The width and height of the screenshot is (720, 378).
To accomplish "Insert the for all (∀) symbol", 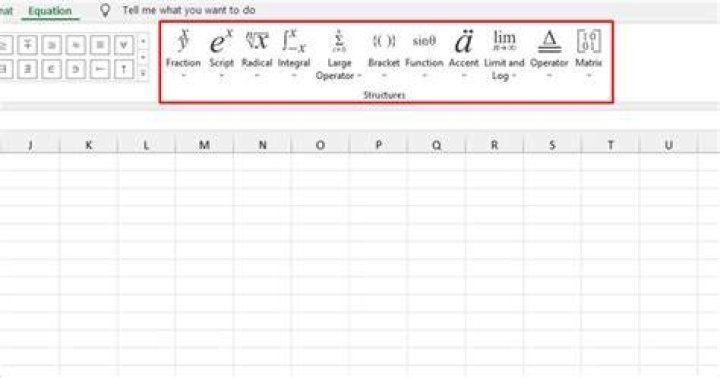I will click(124, 45).
